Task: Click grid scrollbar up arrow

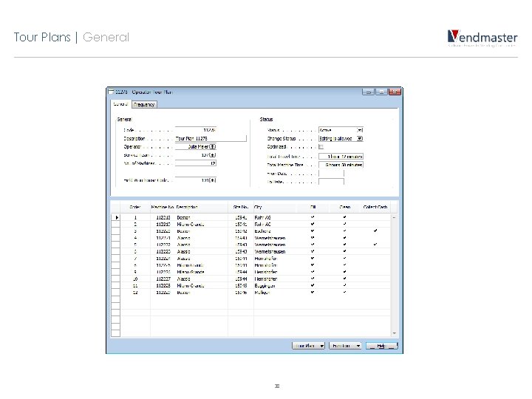Action: coord(395,217)
